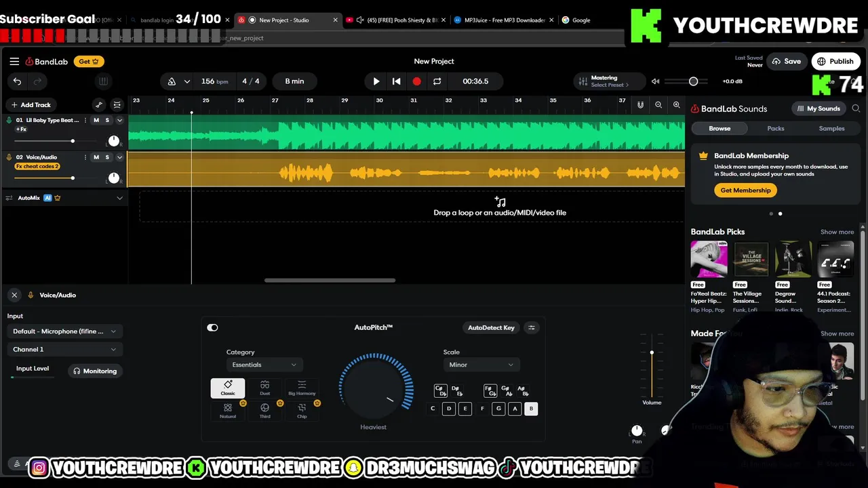The width and height of the screenshot is (868, 488).
Task: Open The Village Sessions pack thumbnail
Action: [x=751, y=259]
